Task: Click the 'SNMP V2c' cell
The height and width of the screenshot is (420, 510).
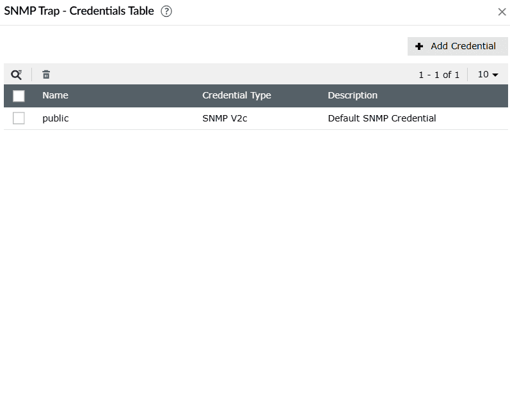Action: point(225,118)
